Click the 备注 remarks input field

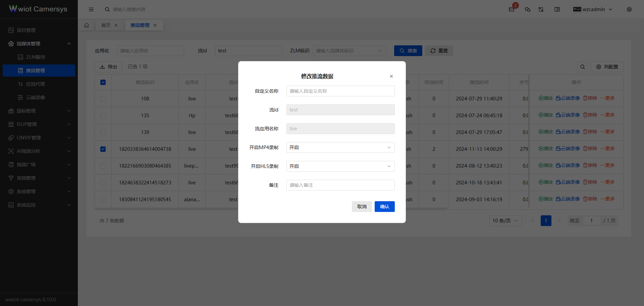pyautogui.click(x=340, y=185)
